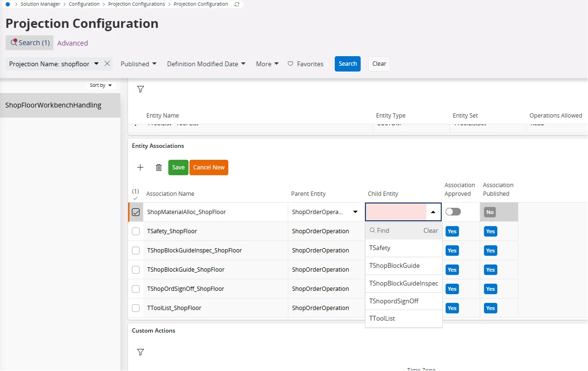Check the TShopBlockGuideInspec_ShopFloor row checkbox
The height and width of the screenshot is (371, 588).
(136, 250)
